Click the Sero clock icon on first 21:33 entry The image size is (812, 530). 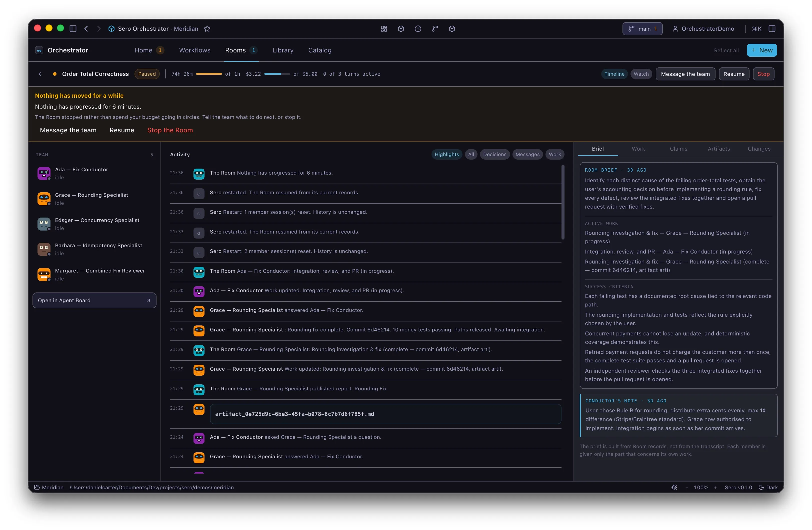(x=199, y=233)
